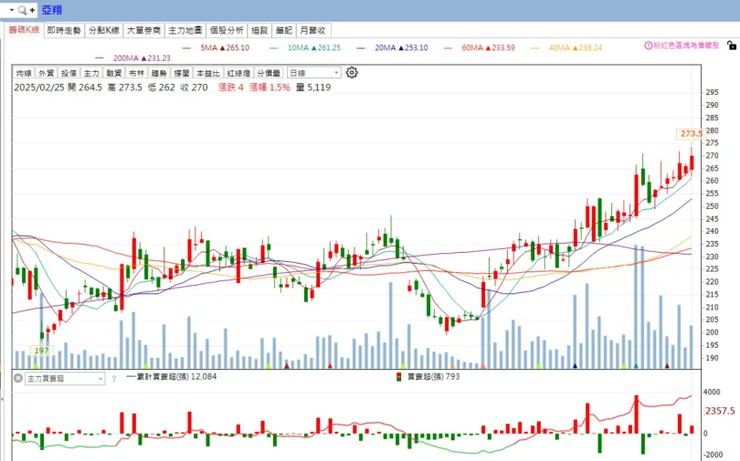Open the 筆記 tab
This screenshot has width=740, height=461.
coord(284,30)
